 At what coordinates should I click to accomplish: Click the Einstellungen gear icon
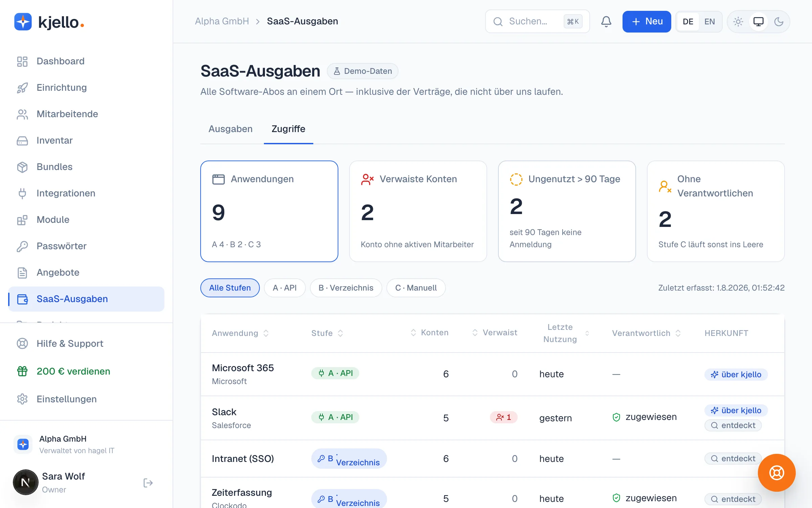[22, 399]
